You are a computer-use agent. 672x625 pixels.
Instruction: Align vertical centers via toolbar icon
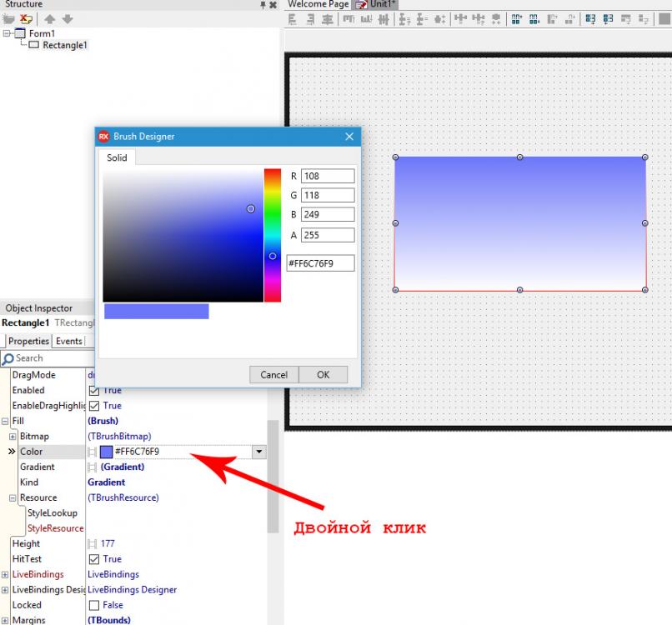[x=384, y=19]
